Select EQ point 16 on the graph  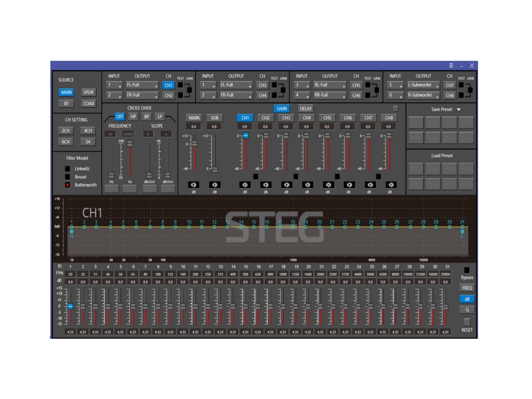coord(267,227)
